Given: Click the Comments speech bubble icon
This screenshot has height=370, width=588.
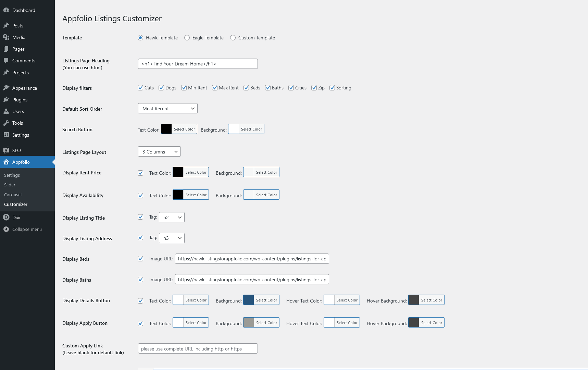Looking at the screenshot, I should tap(6, 61).
